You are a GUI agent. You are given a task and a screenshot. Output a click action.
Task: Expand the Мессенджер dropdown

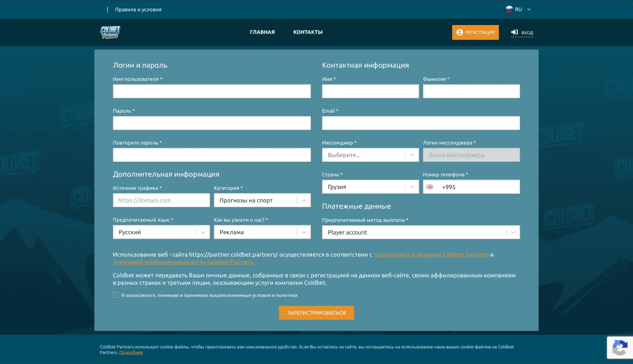coord(370,155)
